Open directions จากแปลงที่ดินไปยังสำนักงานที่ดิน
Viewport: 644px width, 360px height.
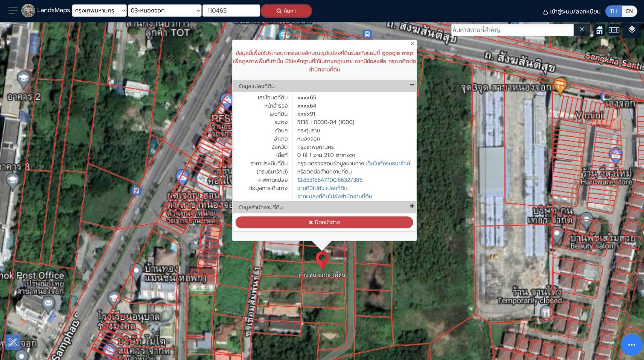(x=335, y=196)
